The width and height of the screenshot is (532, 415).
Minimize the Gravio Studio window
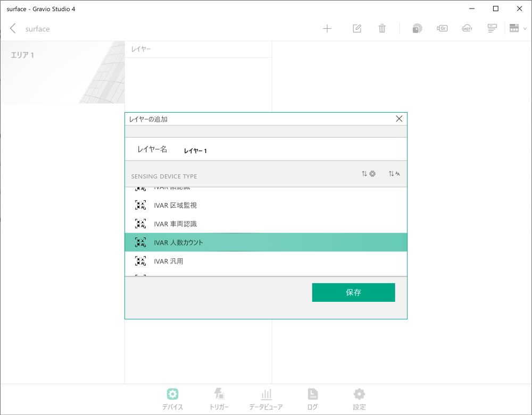[471, 9]
